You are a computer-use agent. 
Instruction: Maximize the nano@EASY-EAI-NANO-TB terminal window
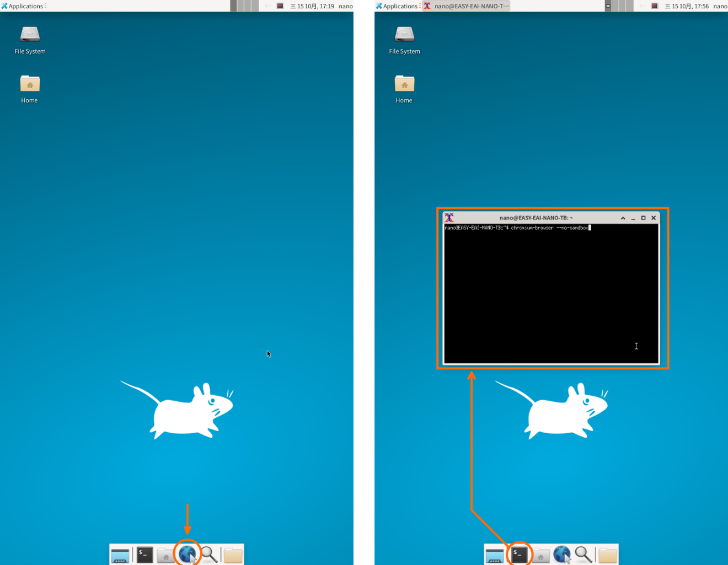click(643, 218)
